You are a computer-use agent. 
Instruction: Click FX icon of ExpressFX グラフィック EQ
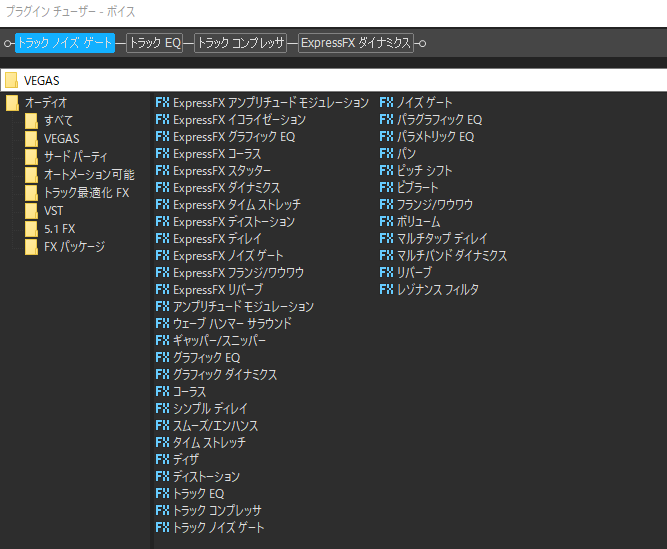[162, 137]
